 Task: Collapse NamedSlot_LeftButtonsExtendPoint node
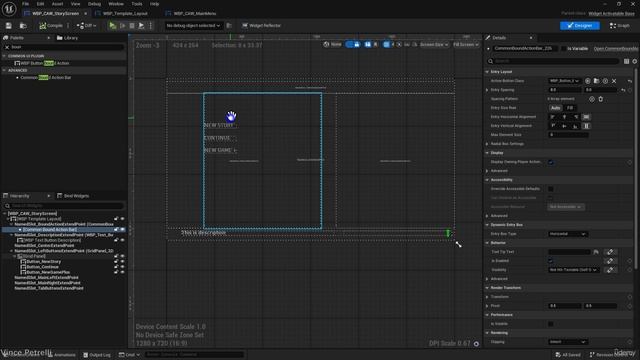(x=11, y=251)
